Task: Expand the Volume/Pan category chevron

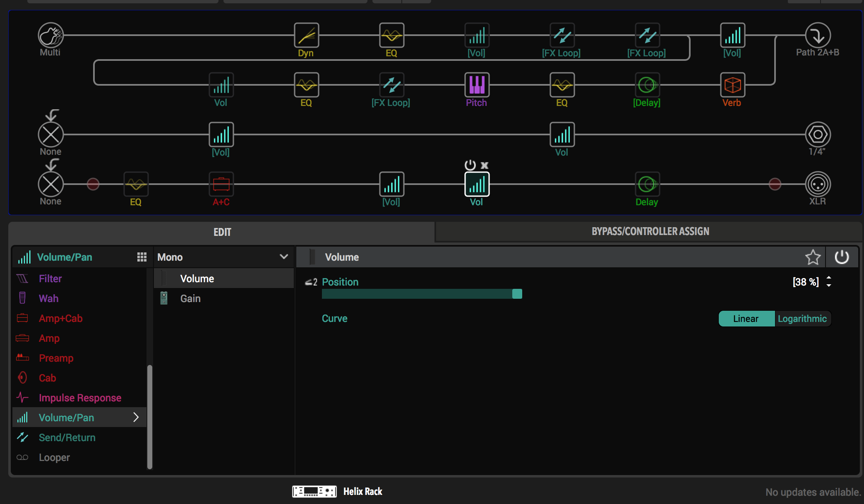Action: (136, 418)
